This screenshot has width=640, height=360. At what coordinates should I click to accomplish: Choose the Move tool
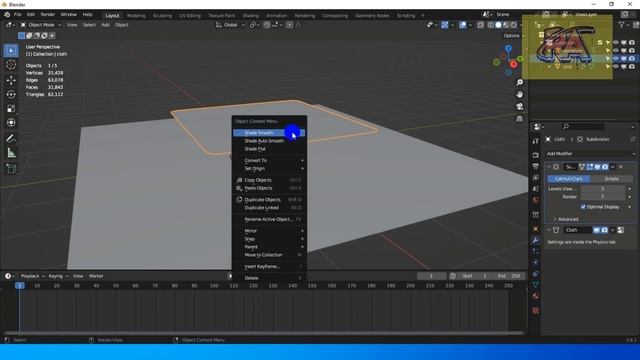(x=11, y=80)
